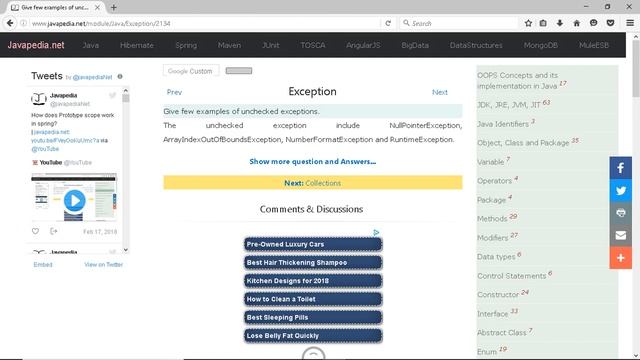Viewport: 640px width, 360px height.
Task: Close the current browser tab
Action: pos(97,7)
